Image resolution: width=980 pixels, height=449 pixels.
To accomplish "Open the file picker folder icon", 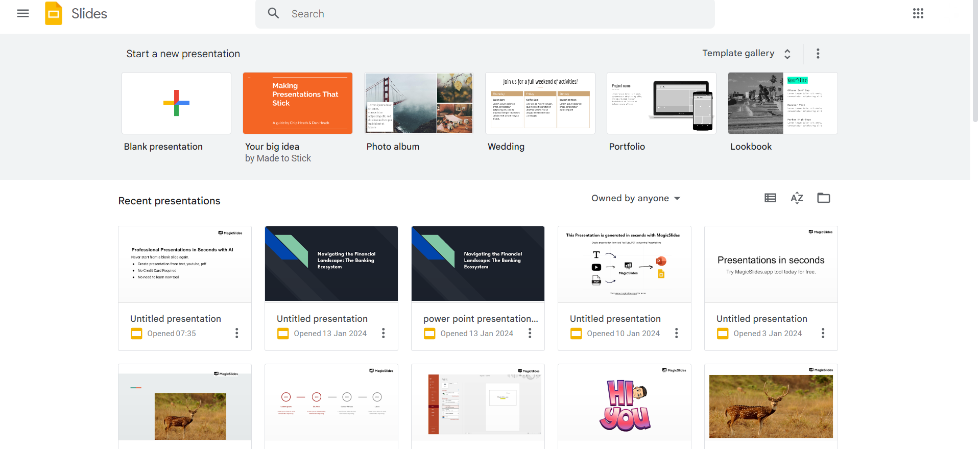I will click(x=824, y=198).
